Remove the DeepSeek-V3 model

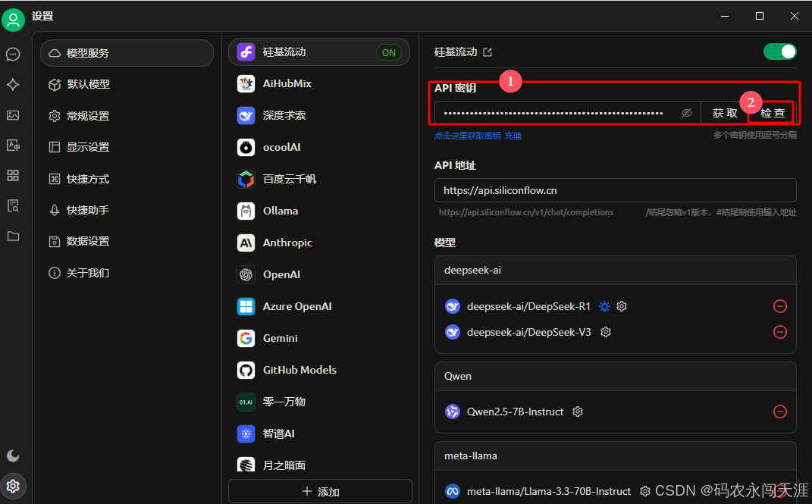(x=780, y=332)
